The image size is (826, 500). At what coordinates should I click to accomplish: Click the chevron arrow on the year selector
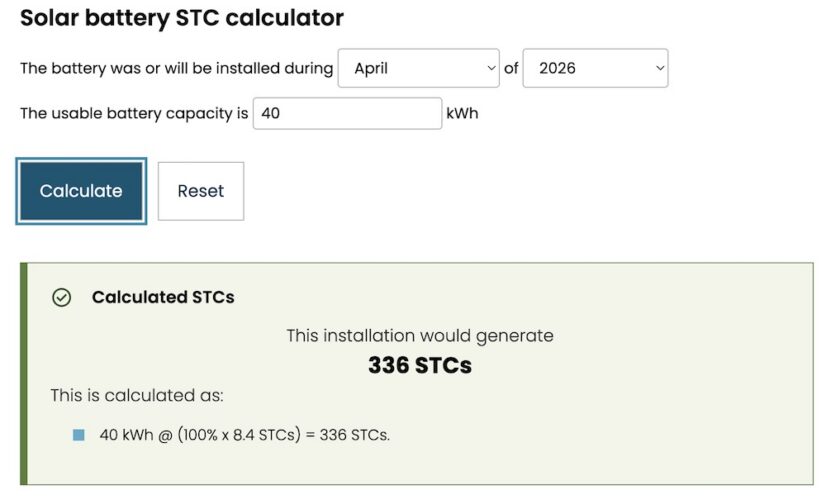pos(660,68)
